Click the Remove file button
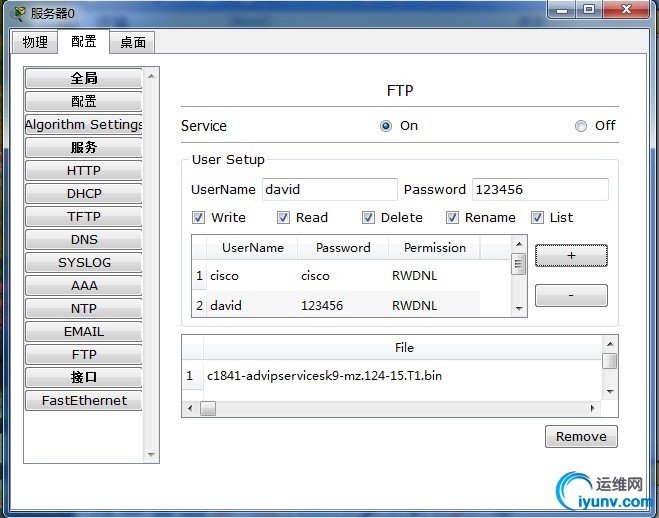 [x=581, y=436]
